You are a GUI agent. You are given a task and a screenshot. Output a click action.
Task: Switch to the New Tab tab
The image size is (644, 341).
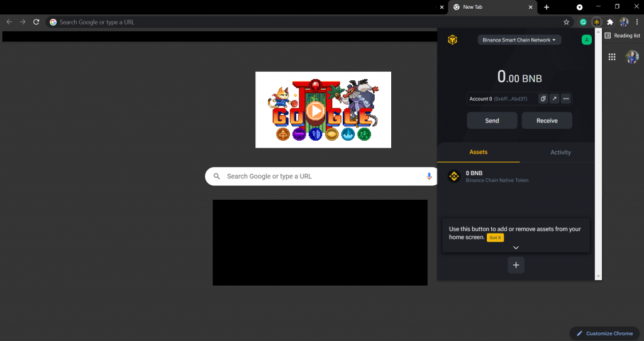coord(493,7)
